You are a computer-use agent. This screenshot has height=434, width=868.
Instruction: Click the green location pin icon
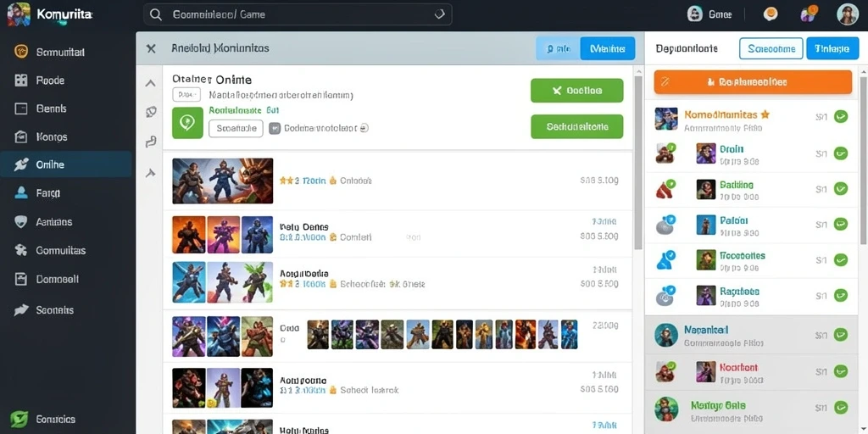187,123
